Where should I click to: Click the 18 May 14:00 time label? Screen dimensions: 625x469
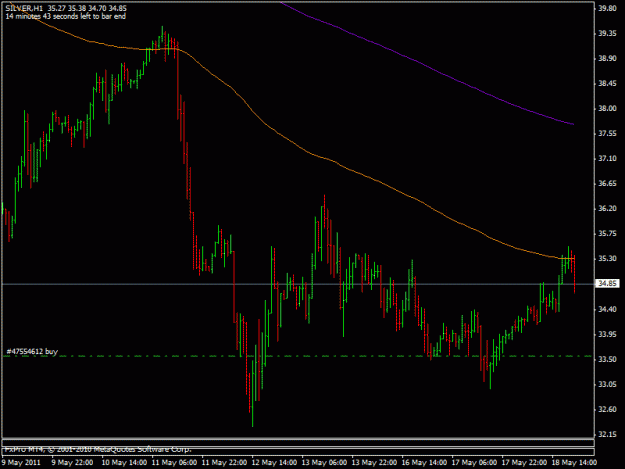574,463
